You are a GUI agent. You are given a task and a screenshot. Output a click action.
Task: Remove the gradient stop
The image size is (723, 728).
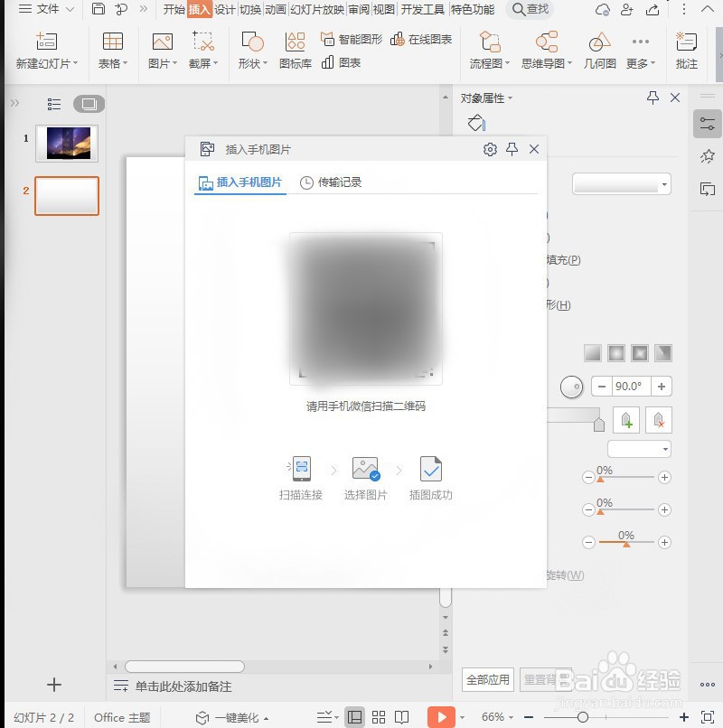[x=659, y=420]
